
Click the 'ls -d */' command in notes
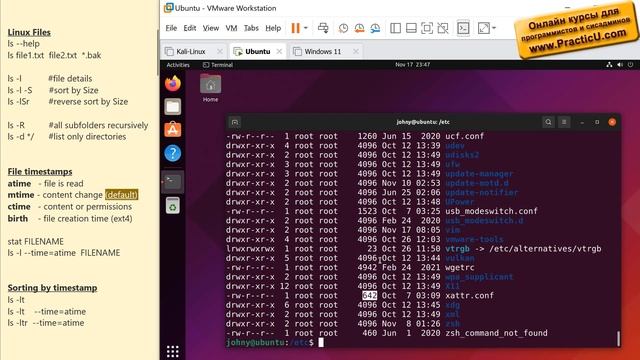[x=21, y=137]
